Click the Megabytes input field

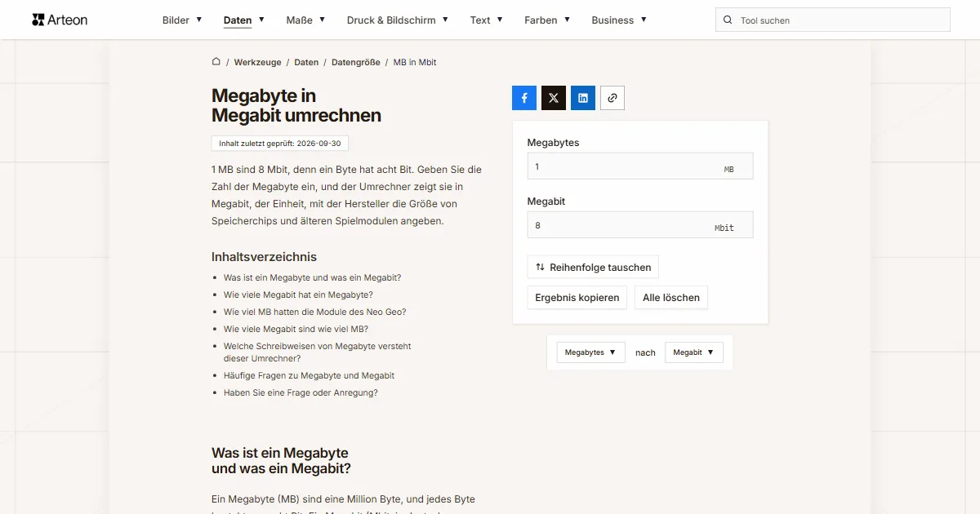pyautogui.click(x=640, y=166)
